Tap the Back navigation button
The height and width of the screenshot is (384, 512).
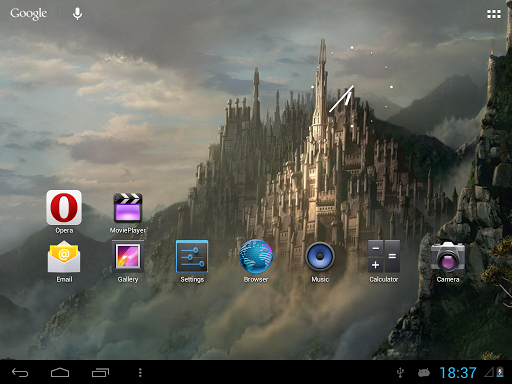pyautogui.click(x=20, y=372)
